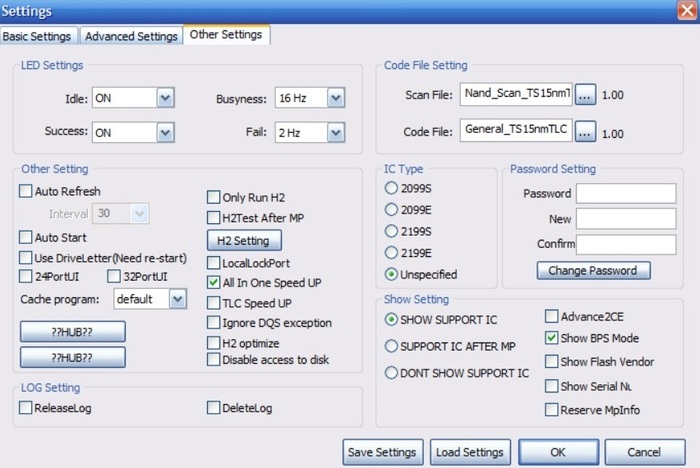Image resolution: width=700 pixels, height=468 pixels.
Task: Open the Idle LED dropdown
Action: [x=165, y=98]
